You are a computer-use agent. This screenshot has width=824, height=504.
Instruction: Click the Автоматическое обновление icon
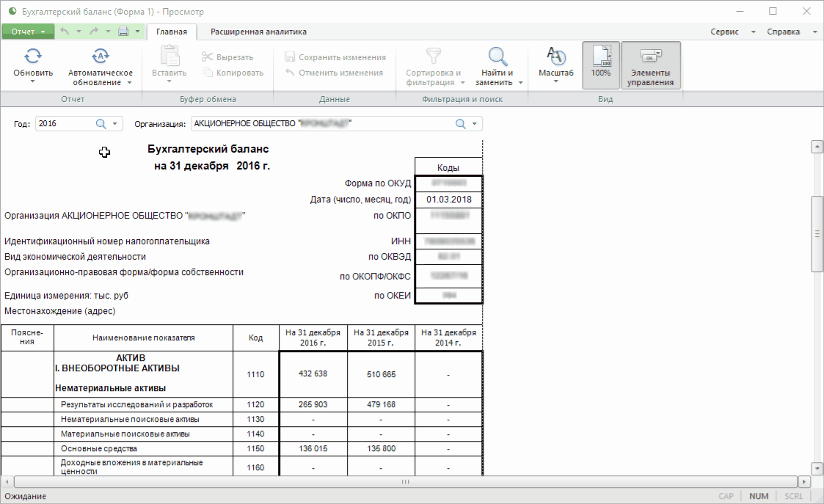point(101,56)
